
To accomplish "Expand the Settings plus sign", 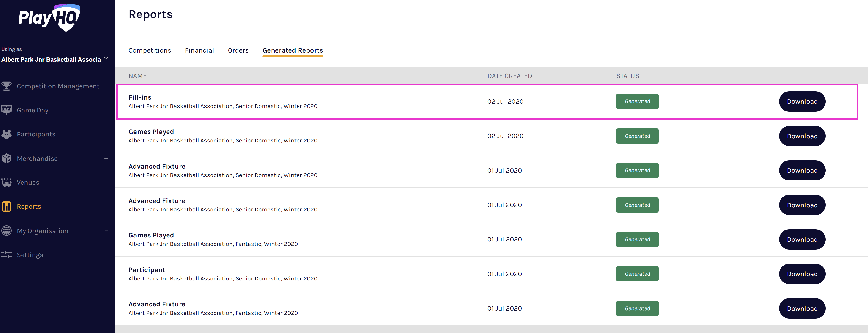I will pos(106,255).
